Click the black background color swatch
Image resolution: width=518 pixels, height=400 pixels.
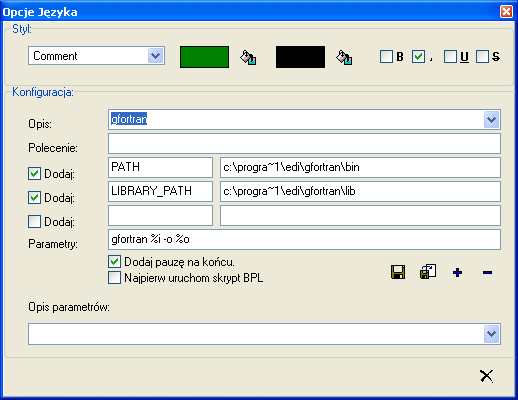300,57
